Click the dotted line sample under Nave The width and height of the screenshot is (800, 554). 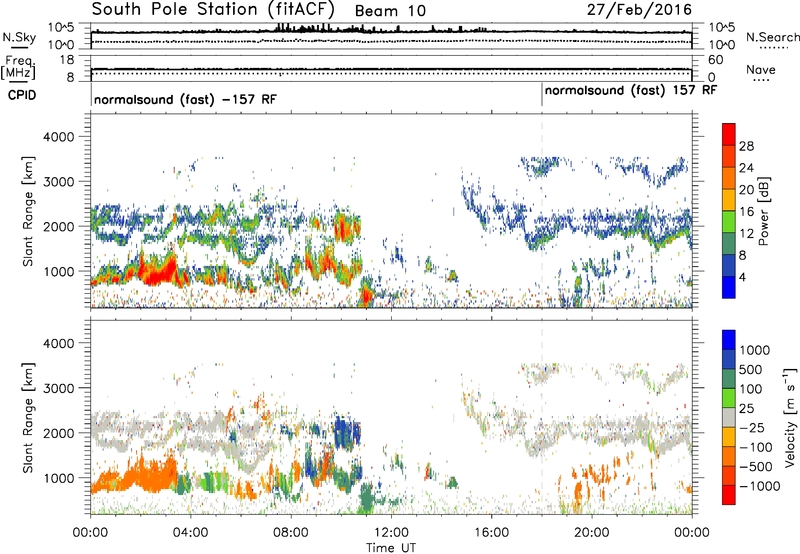point(761,80)
